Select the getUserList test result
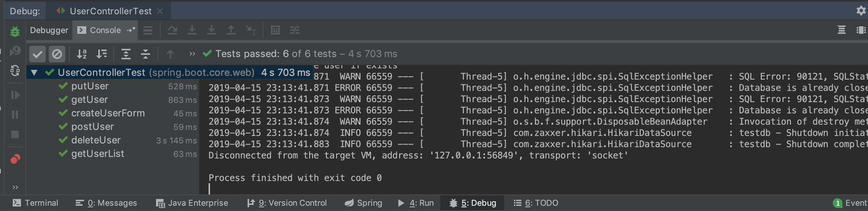Viewport: 868px width, 211px height. pyautogui.click(x=113, y=154)
